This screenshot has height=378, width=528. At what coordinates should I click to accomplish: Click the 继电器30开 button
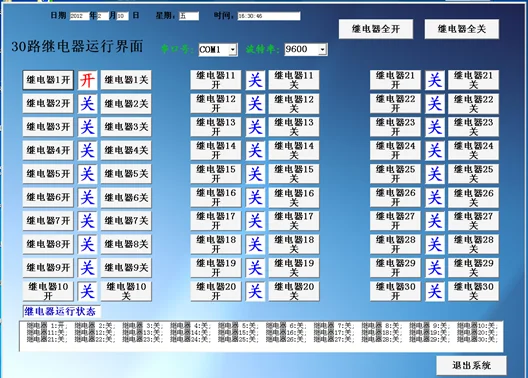click(395, 291)
